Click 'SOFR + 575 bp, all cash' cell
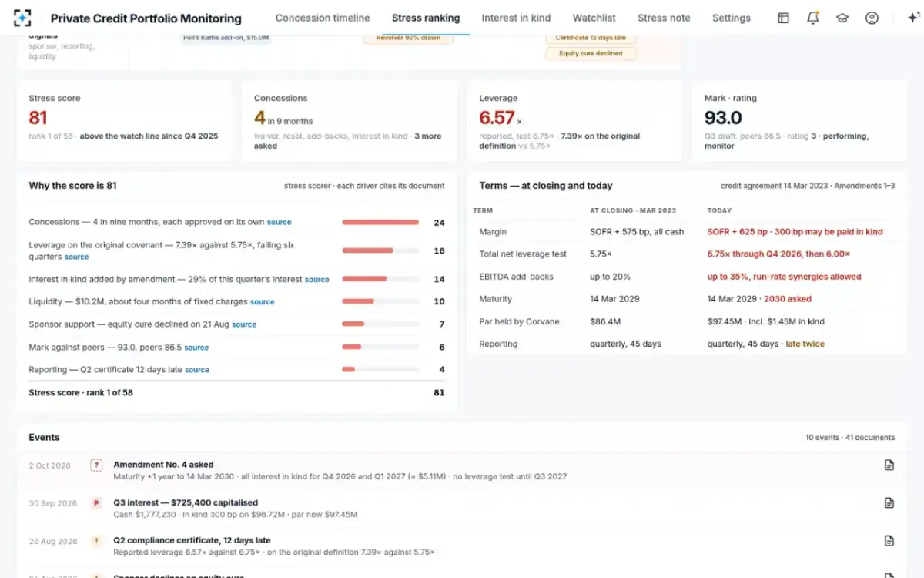924x578 pixels. 637,232
